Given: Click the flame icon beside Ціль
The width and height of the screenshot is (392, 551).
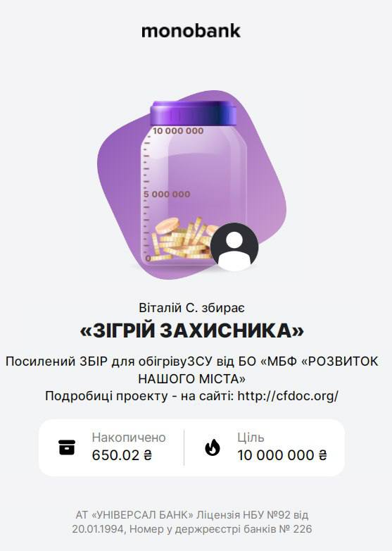Looking at the screenshot, I should pyautogui.click(x=213, y=447).
